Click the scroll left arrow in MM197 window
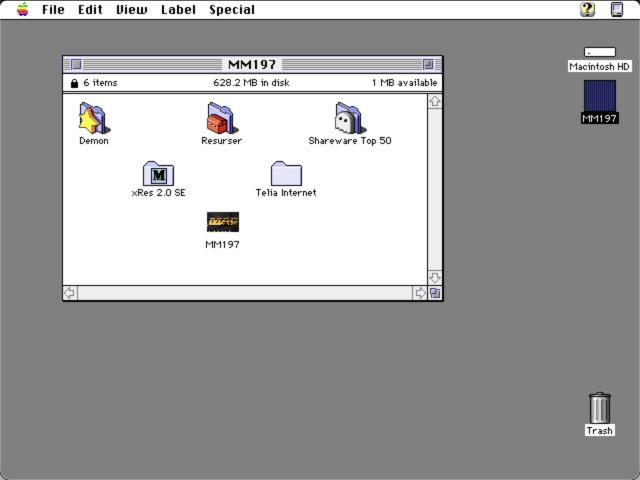 tap(70, 293)
